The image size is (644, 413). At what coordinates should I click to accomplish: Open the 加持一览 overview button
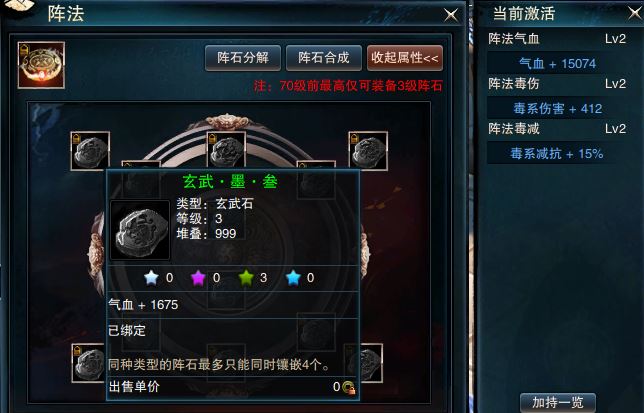(x=558, y=403)
